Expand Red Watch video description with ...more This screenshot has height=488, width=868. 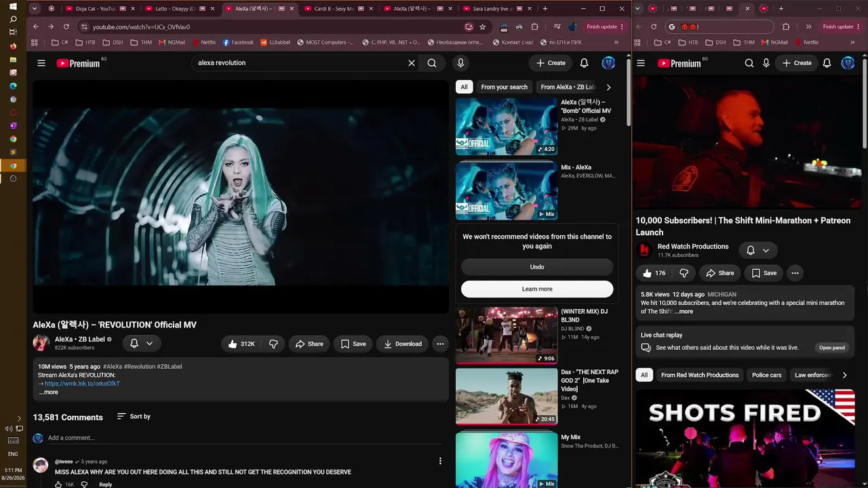tap(684, 312)
